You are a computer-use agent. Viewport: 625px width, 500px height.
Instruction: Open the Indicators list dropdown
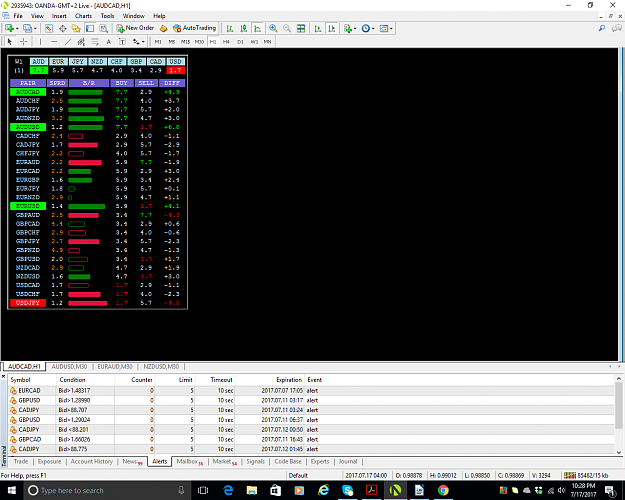coord(350,28)
